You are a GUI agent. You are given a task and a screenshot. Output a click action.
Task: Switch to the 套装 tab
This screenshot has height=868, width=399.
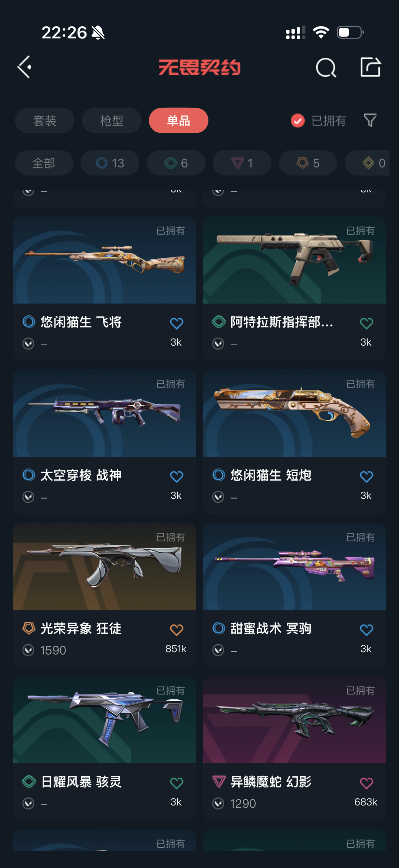click(45, 121)
